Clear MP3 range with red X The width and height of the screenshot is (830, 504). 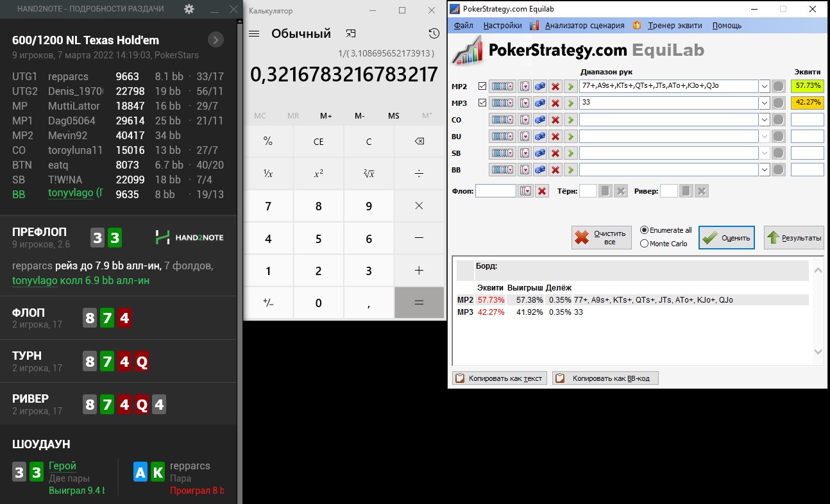555,103
